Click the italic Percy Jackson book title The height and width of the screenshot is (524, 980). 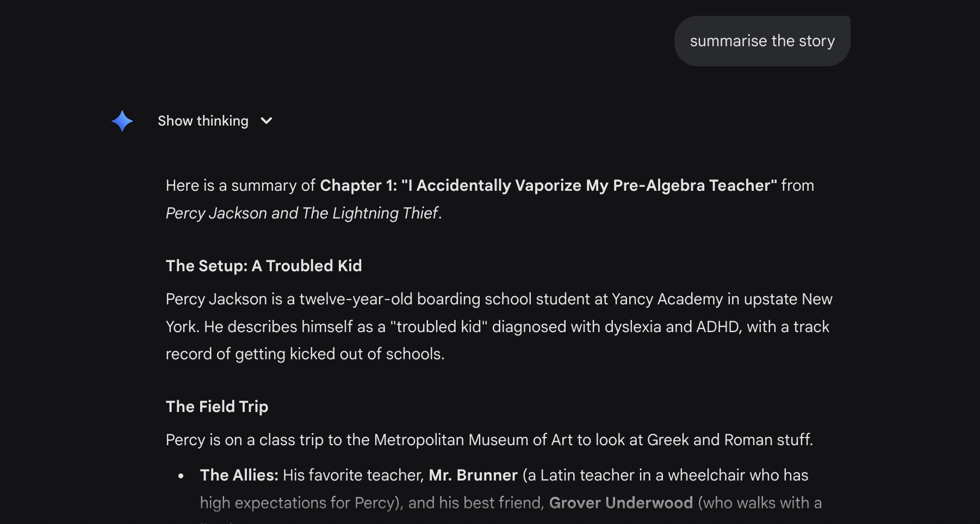[x=302, y=213]
